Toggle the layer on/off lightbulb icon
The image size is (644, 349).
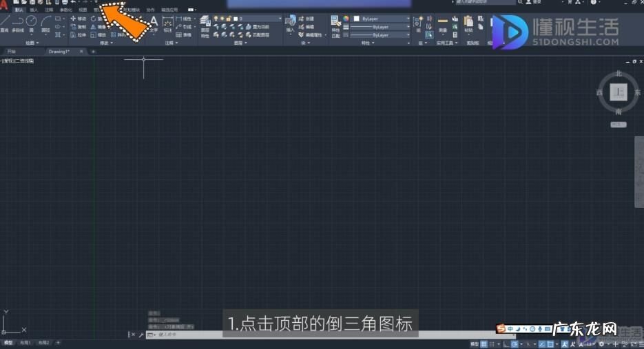point(216,19)
